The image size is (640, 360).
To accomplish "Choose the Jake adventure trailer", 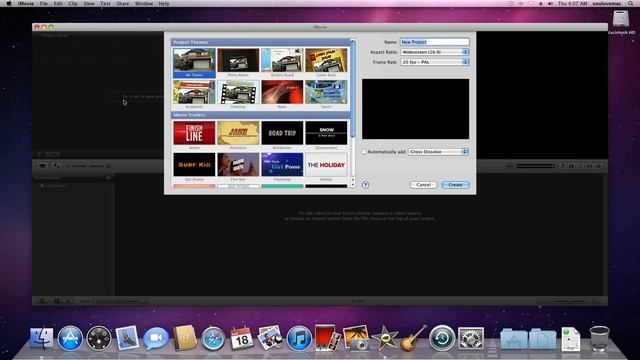I will pyautogui.click(x=238, y=135).
